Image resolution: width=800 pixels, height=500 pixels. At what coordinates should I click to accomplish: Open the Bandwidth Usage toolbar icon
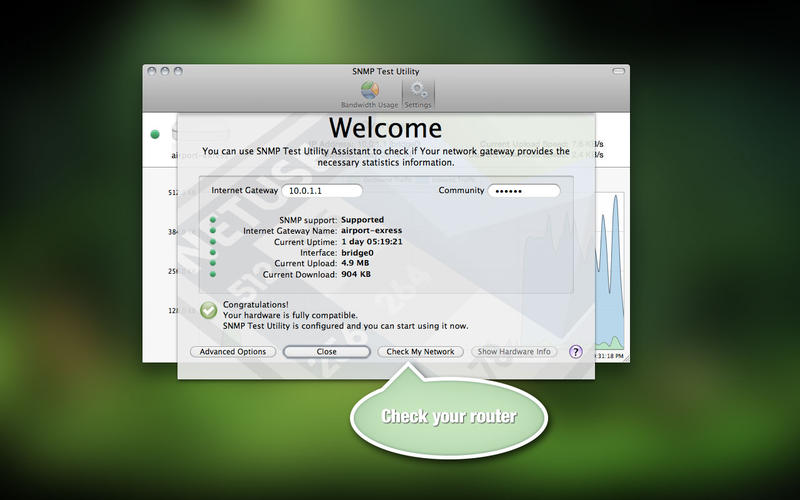coord(369,91)
